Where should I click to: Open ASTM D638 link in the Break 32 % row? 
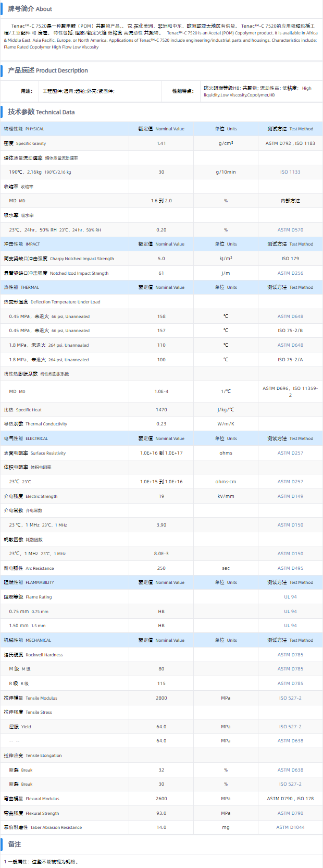290,770
